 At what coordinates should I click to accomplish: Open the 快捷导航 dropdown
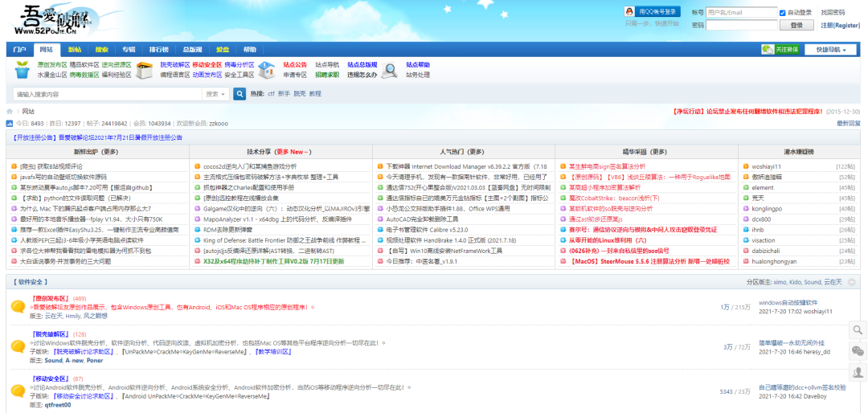coord(831,50)
